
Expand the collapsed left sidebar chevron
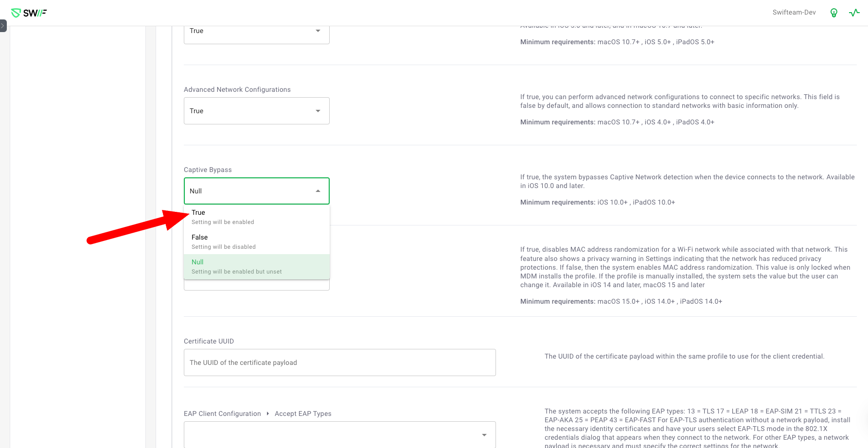tap(3, 25)
